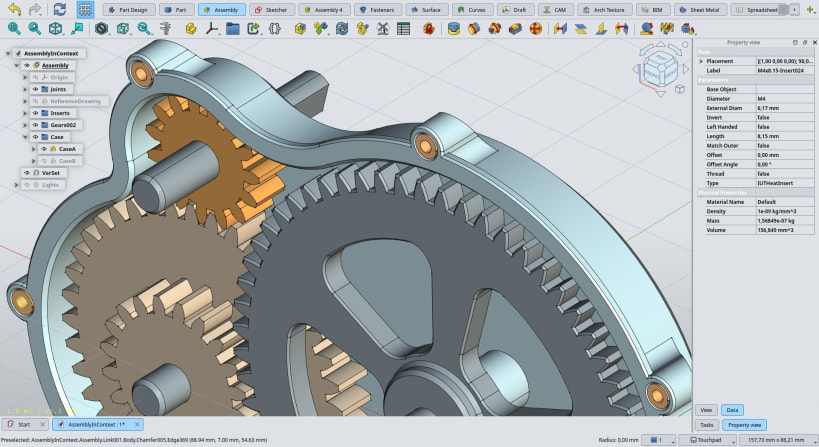819x447 pixels.
Task: Click the navigation cube in viewport
Action: click(661, 68)
